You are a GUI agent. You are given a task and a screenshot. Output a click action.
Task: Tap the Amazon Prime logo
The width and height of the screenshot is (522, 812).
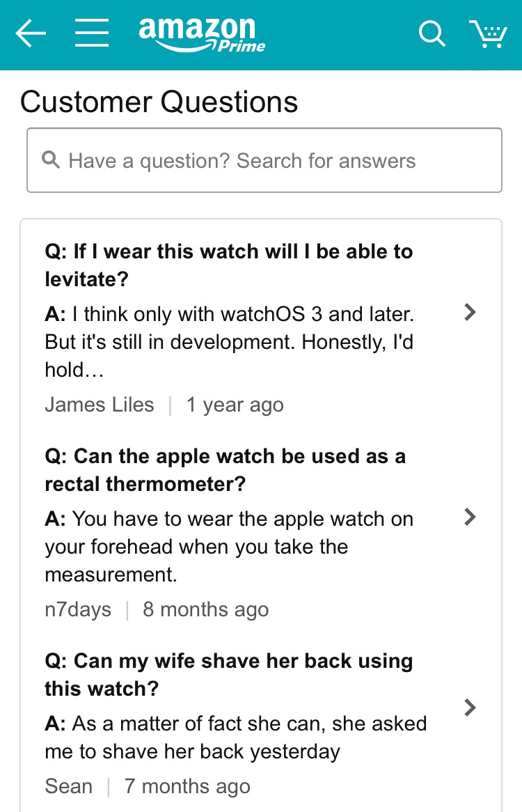202,34
